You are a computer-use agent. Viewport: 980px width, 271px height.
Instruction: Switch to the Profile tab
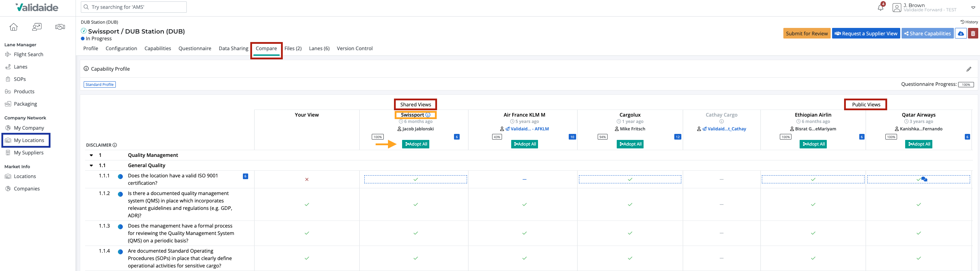click(x=90, y=48)
